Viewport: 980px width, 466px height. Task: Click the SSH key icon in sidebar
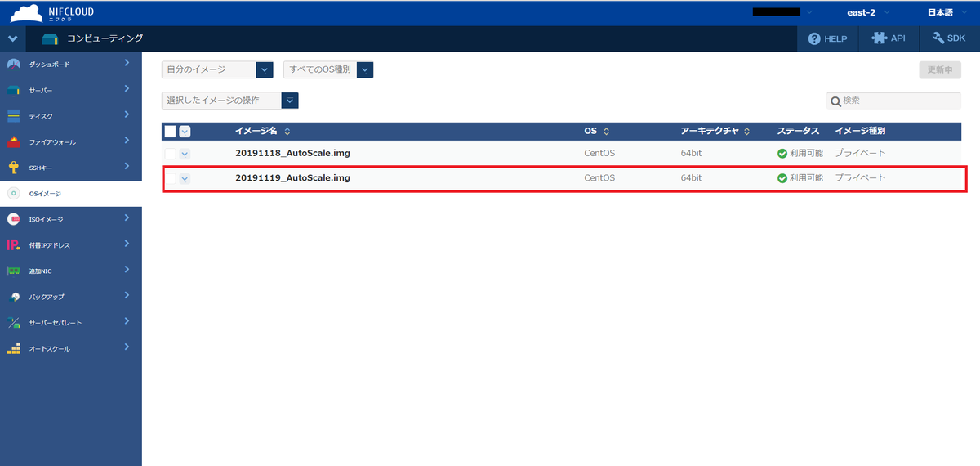(x=13, y=168)
